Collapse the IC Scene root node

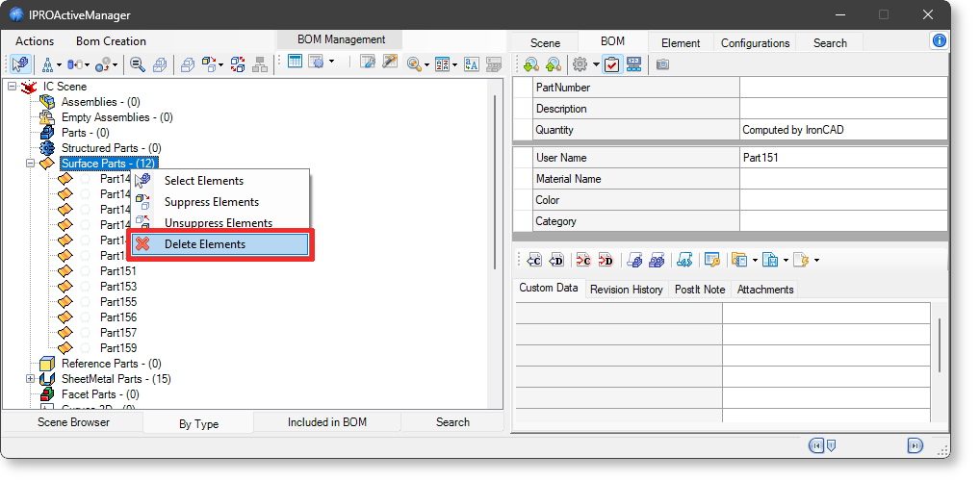click(x=12, y=87)
